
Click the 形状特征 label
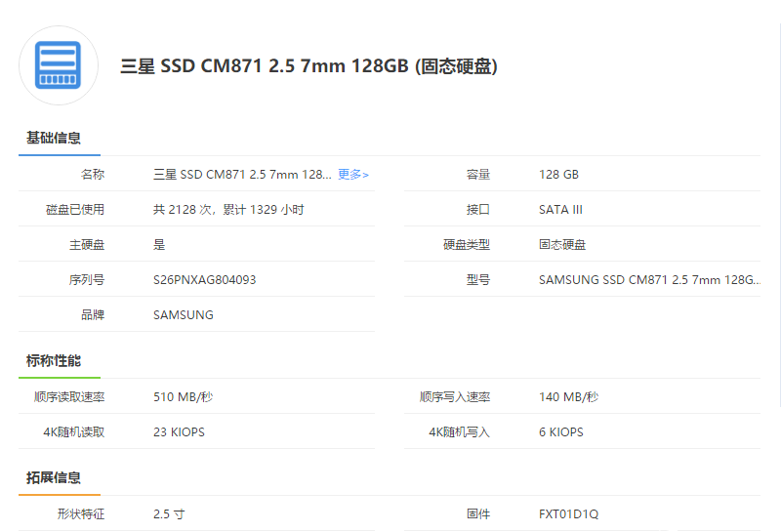[x=81, y=514]
